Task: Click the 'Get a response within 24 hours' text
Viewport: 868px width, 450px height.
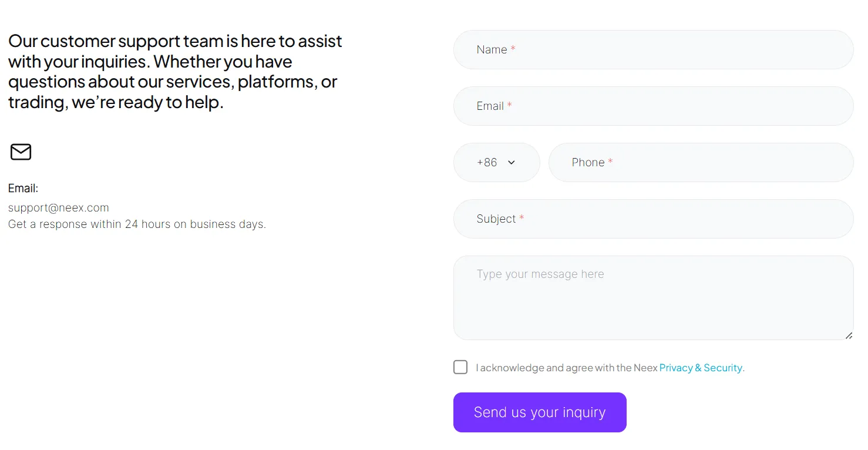Action: [137, 224]
